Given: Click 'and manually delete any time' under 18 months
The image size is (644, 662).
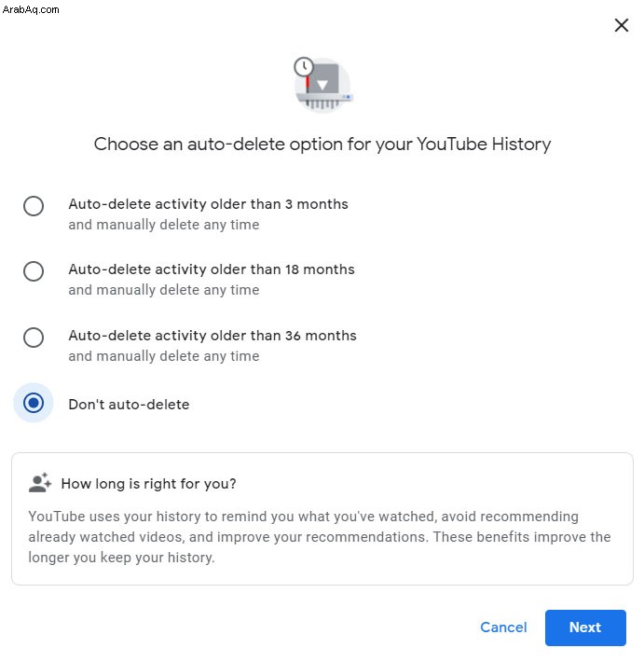Looking at the screenshot, I should coord(164,290).
